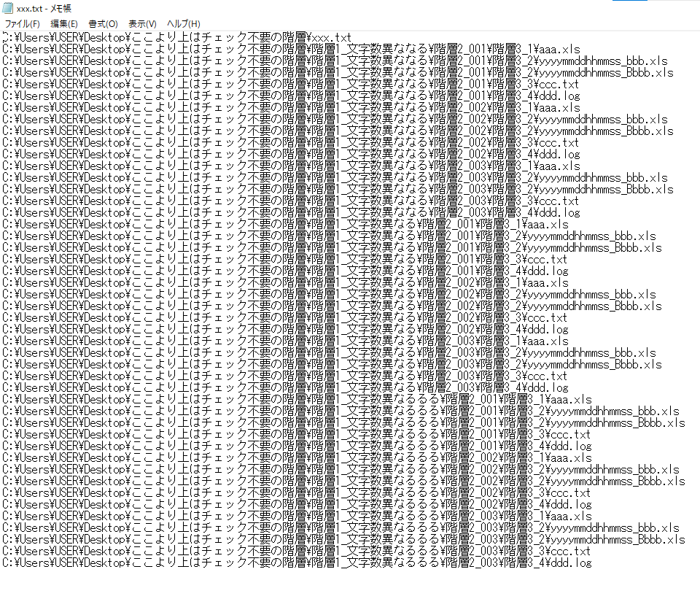Click line 文字数異なるるる¥階層2_003¥階層3_1¥aaa.xls
This screenshot has height=607, width=700.
tap(297, 515)
